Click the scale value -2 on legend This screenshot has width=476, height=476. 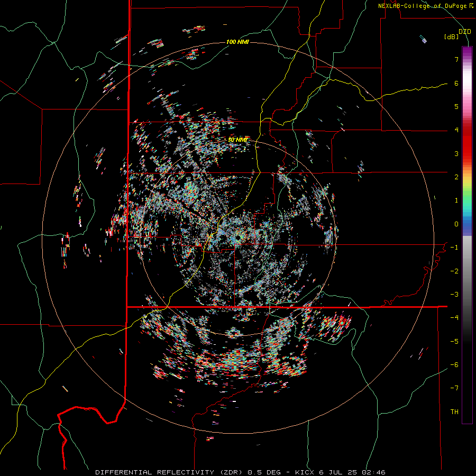click(x=454, y=271)
